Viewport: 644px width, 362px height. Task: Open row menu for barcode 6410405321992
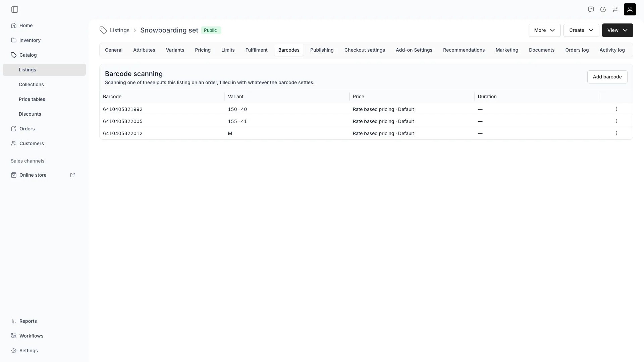(x=616, y=109)
